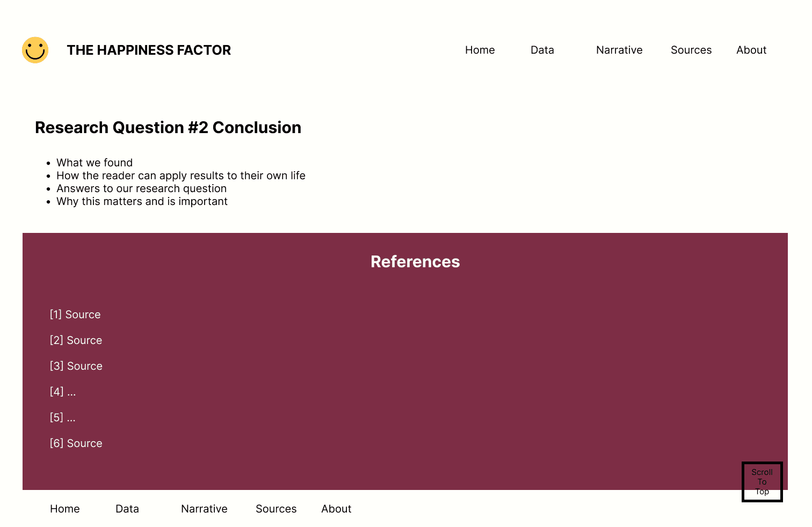Image resolution: width=812 pixels, height=527 pixels.
Task: Click the References heading
Action: (x=415, y=261)
